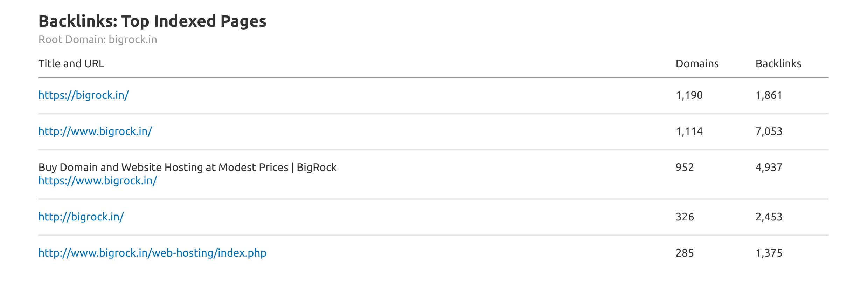Image resolution: width=868 pixels, height=286 pixels.
Task: Click the Root Domain: bigrock.in subtitle
Action: (x=98, y=40)
